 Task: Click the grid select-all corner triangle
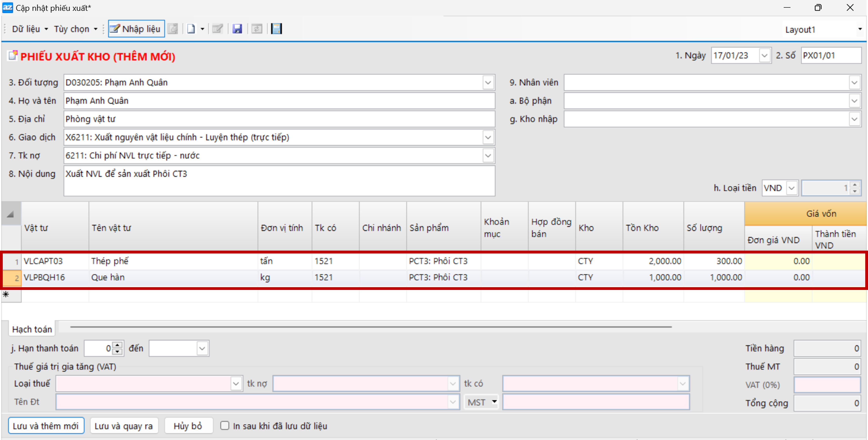tap(10, 214)
